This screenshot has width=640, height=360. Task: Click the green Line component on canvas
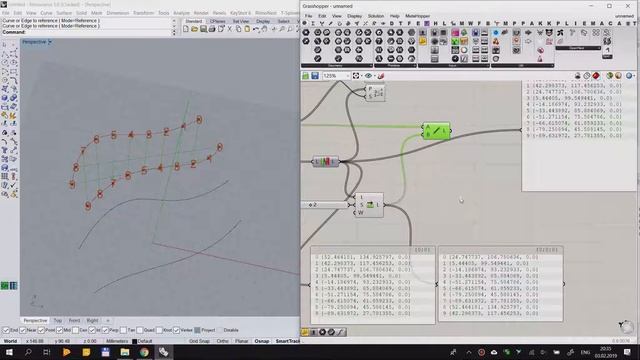(x=436, y=131)
